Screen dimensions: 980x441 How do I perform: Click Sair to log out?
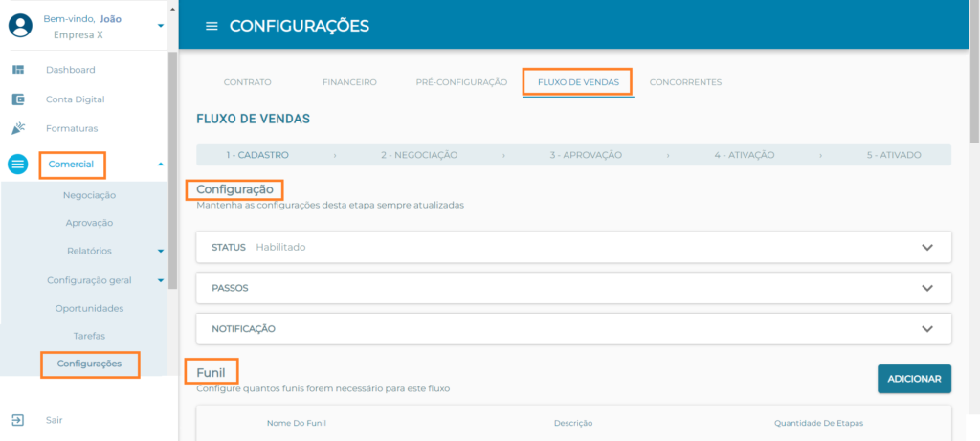pyautogui.click(x=55, y=420)
